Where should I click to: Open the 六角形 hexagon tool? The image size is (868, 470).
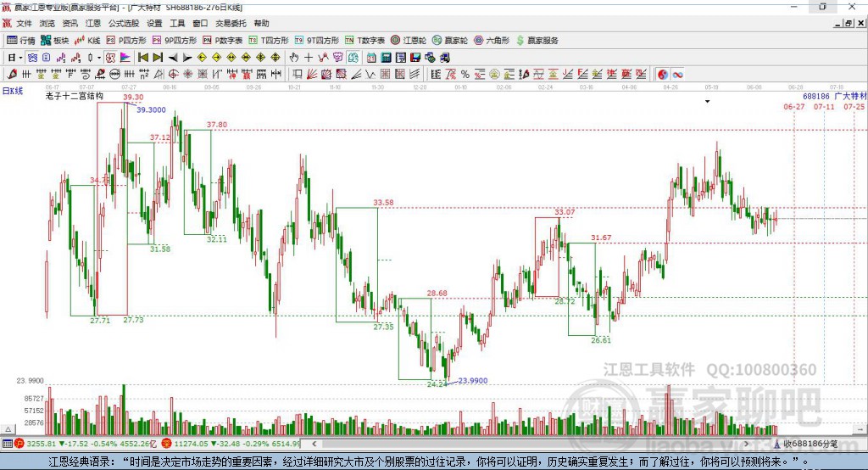click(492, 41)
